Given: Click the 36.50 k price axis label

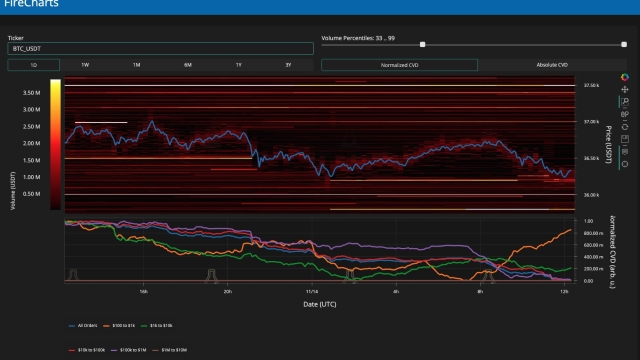Looking at the screenshot, I should [x=591, y=158].
